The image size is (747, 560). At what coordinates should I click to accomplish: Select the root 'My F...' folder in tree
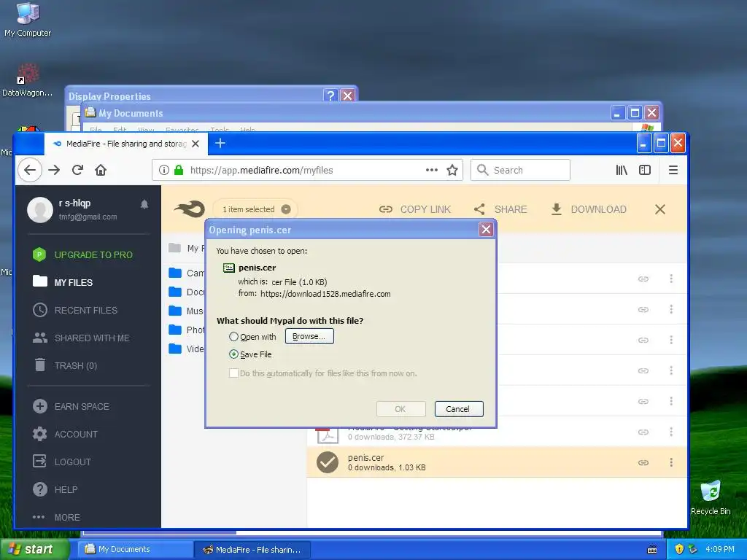(x=186, y=248)
